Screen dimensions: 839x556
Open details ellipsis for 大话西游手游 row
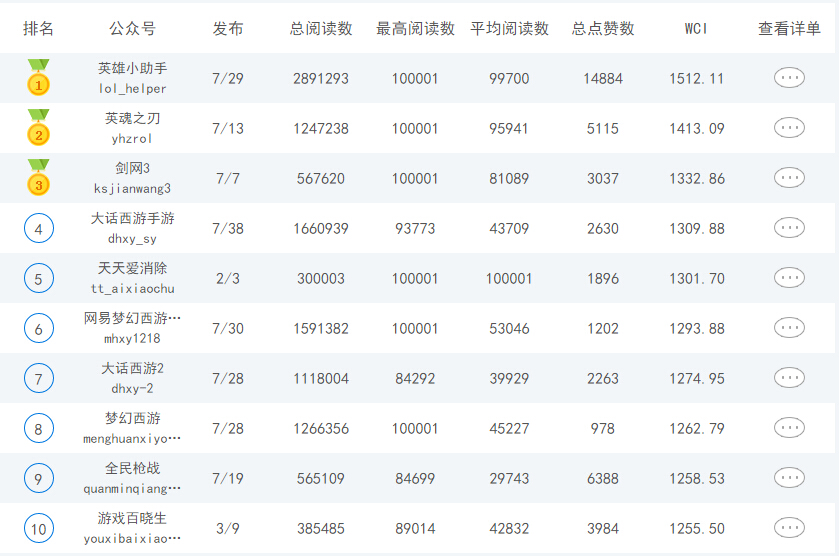789,228
